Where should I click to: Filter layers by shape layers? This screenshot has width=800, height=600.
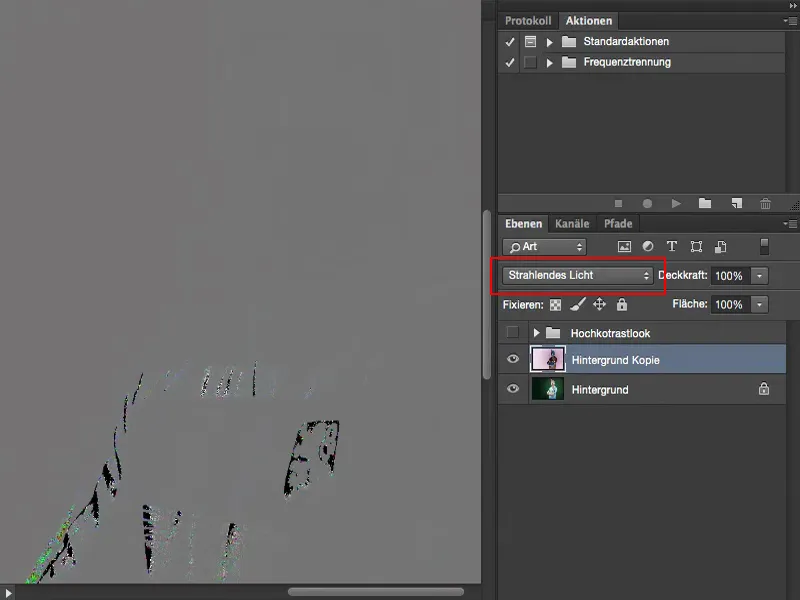[x=696, y=247]
